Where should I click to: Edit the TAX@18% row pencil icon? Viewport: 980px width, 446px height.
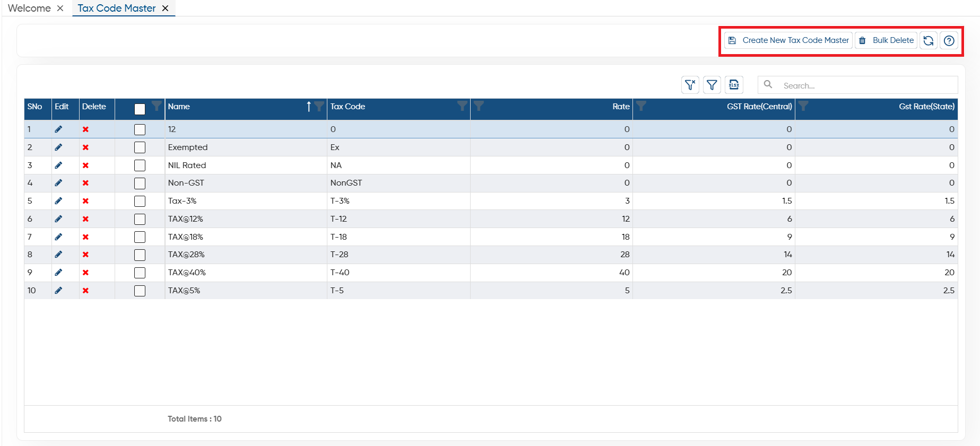click(58, 237)
